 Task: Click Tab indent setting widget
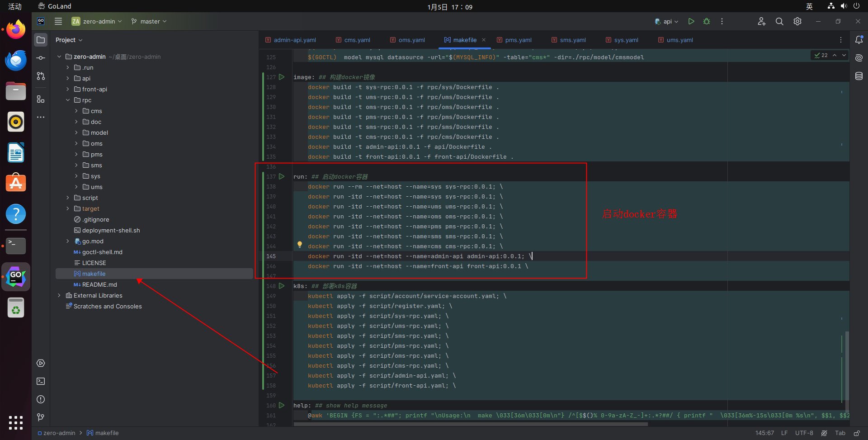[x=840, y=433]
